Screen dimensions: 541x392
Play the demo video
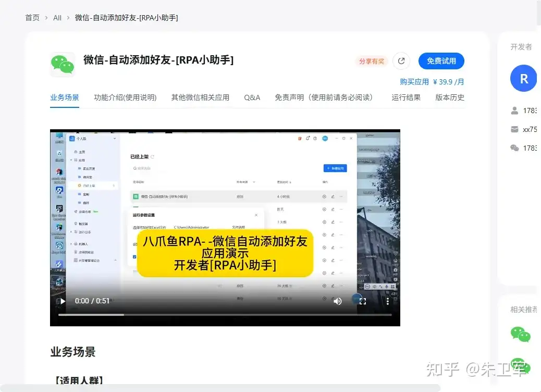63,301
